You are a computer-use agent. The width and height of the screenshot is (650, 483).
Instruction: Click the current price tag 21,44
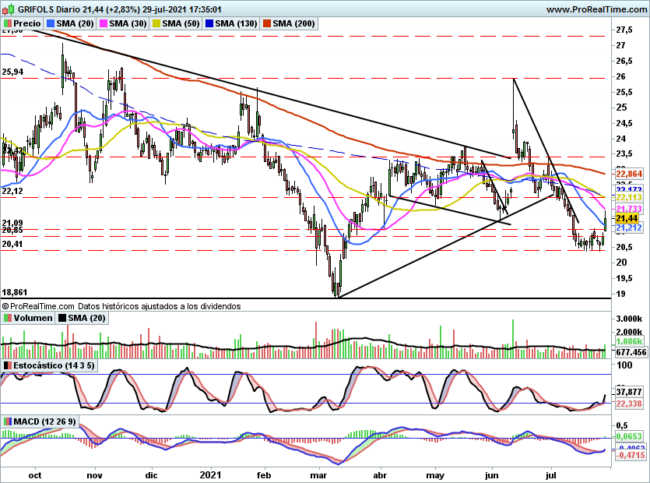tap(628, 218)
